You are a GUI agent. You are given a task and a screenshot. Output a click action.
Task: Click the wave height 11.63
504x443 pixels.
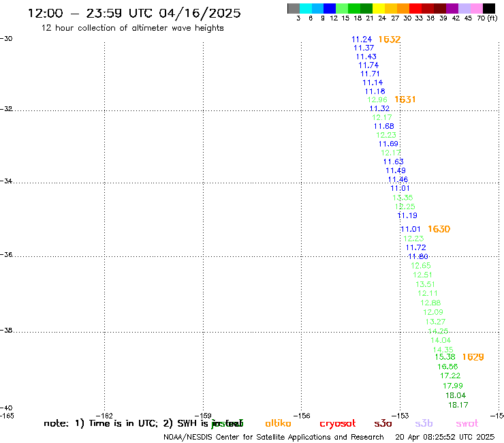pos(394,162)
